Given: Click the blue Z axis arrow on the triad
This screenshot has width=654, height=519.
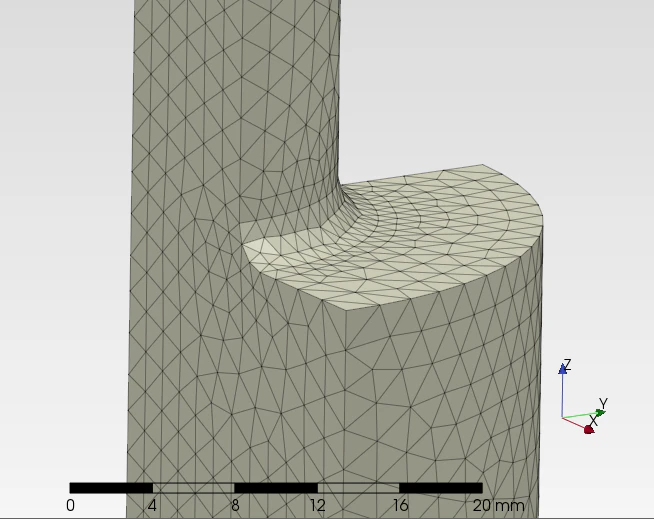Looking at the screenshot, I should point(563,368).
